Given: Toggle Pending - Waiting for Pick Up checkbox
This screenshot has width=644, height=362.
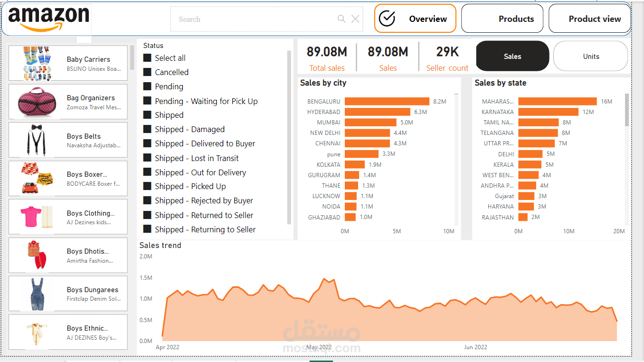Looking at the screenshot, I should pos(147,101).
